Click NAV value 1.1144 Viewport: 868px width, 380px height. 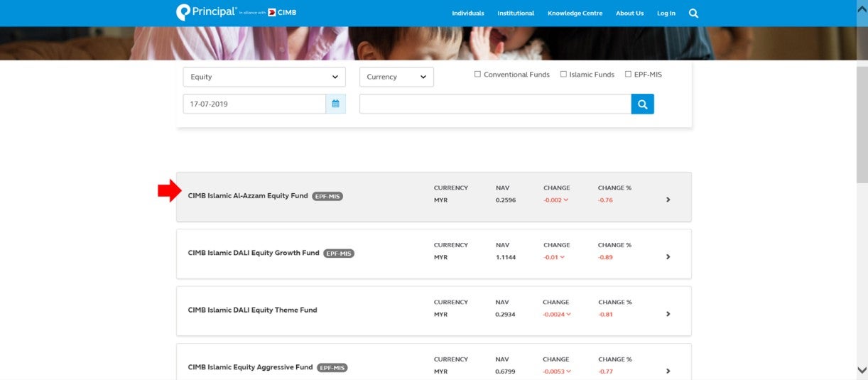[x=505, y=257]
